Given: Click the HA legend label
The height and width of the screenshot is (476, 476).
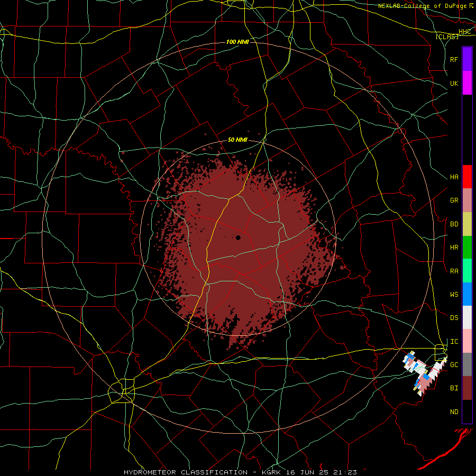Looking at the screenshot, I should point(454,177).
